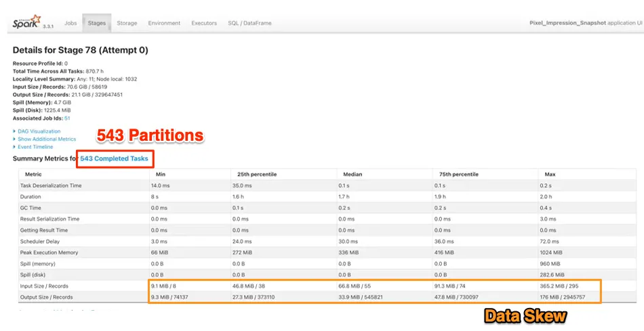
Task: Click the DAG Visualization arrow icon
Action: [15, 131]
